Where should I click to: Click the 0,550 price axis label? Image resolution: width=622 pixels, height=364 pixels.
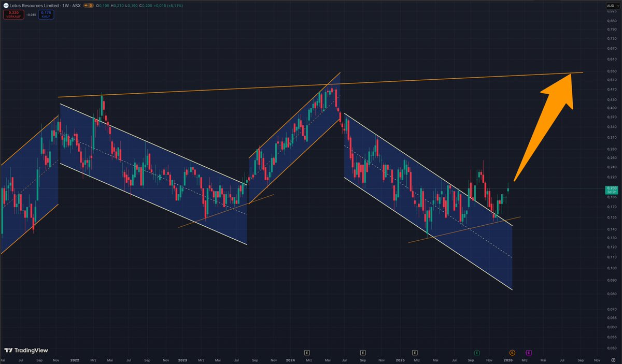point(611,70)
